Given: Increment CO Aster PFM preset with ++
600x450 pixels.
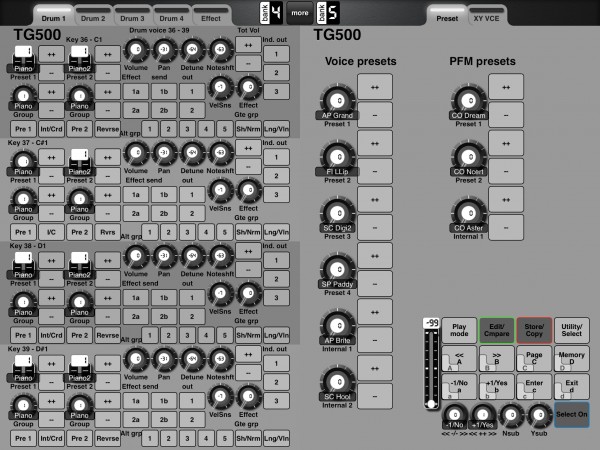Looking at the screenshot, I should [506, 200].
